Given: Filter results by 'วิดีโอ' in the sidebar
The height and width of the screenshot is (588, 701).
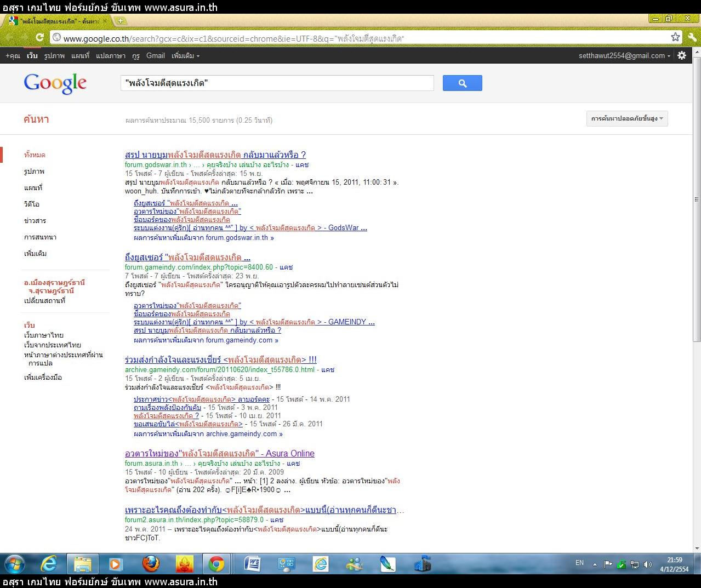Looking at the screenshot, I should (x=31, y=204).
